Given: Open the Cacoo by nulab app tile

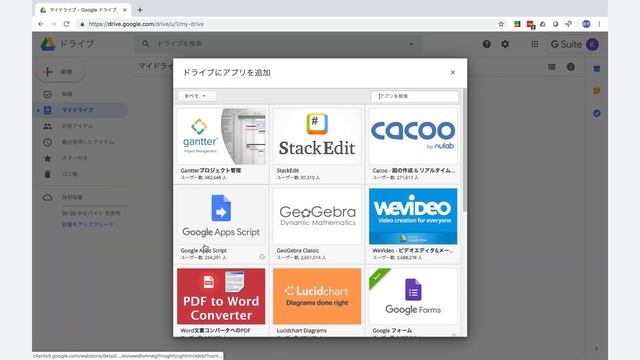Looking at the screenshot, I should point(413,144).
